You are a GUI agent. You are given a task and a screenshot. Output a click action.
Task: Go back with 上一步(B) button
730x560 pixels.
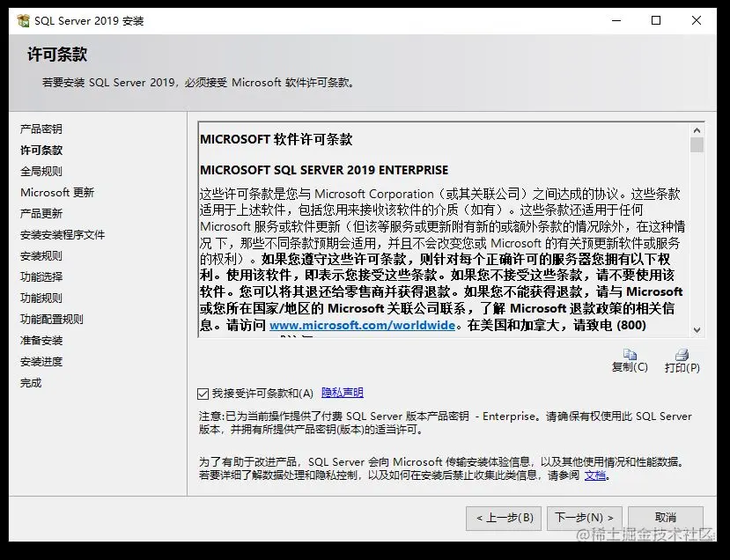[x=504, y=518]
